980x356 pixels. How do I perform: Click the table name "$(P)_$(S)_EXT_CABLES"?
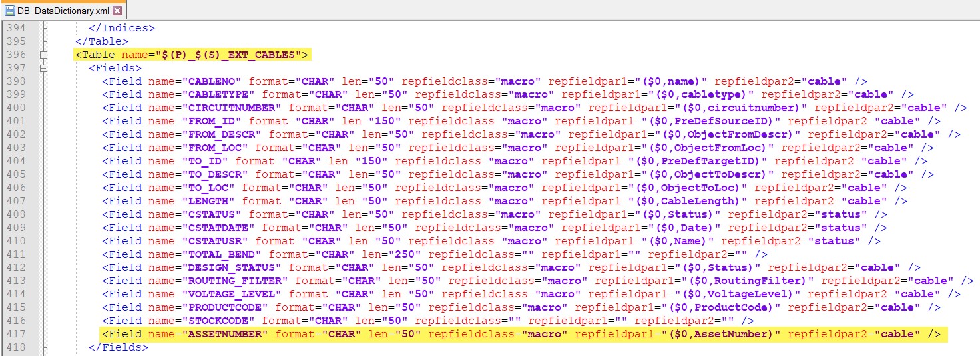pos(228,55)
